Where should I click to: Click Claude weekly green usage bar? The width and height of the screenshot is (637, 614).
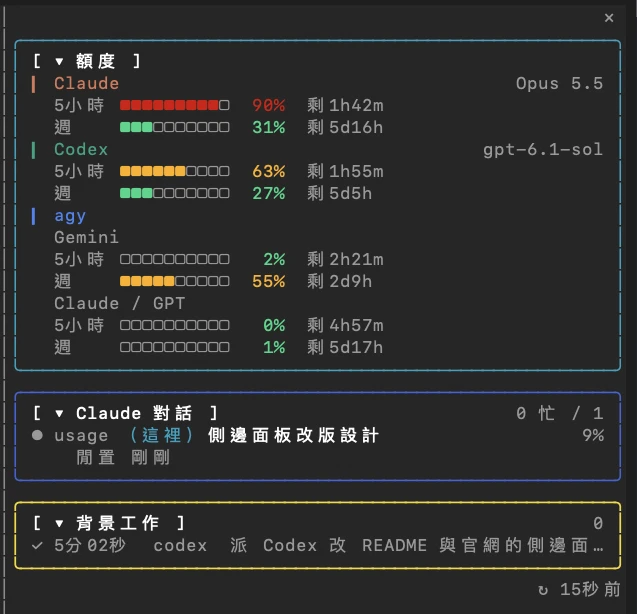click(175, 127)
